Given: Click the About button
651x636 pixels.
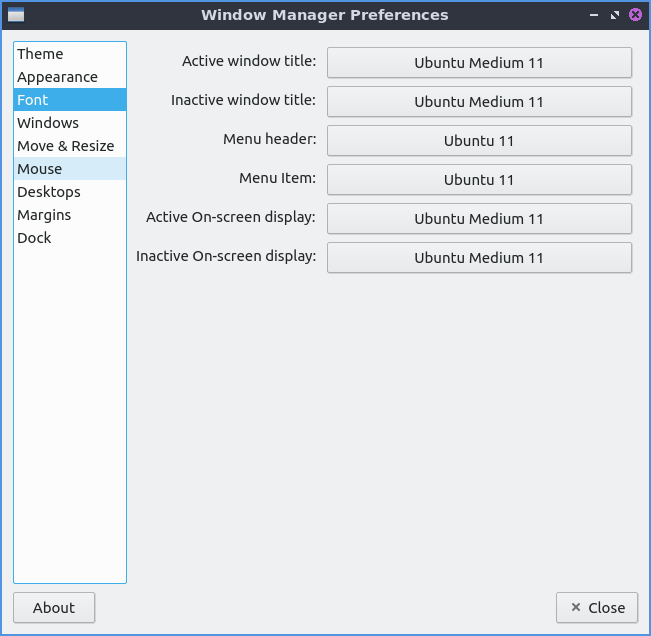Looking at the screenshot, I should tap(54, 607).
